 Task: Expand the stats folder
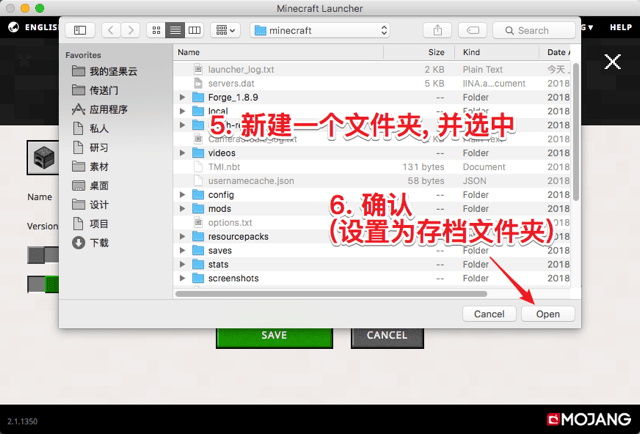click(182, 265)
